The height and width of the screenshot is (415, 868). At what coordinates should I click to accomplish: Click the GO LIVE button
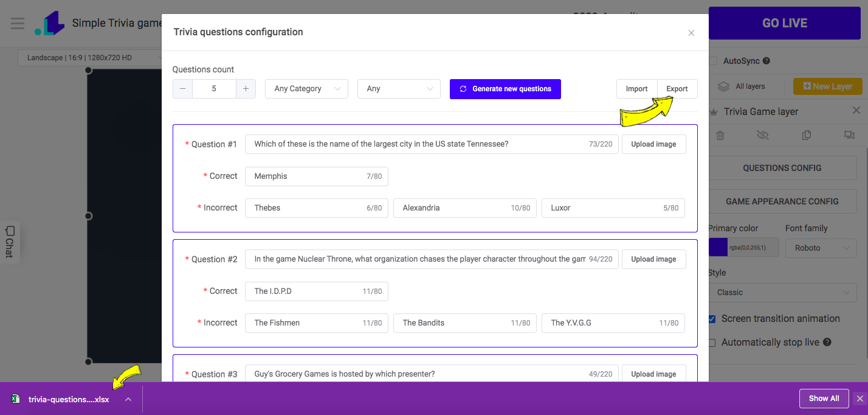pyautogui.click(x=785, y=23)
